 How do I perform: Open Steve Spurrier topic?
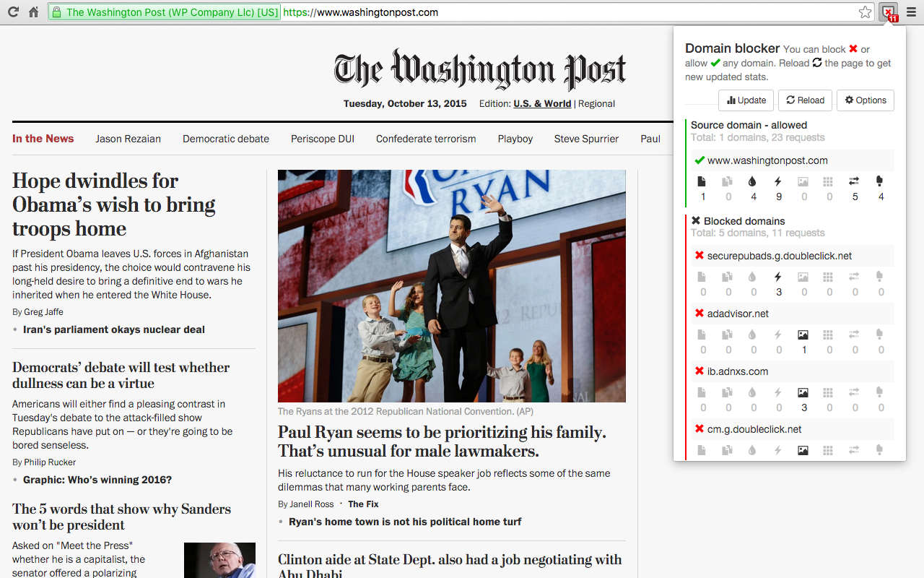(x=586, y=139)
